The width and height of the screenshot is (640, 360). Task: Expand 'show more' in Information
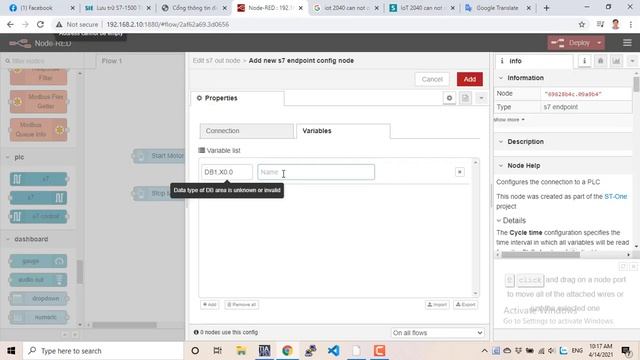pos(509,120)
